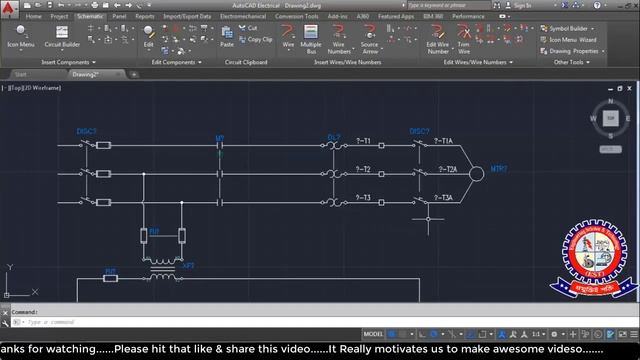Open the WCS dropdown under ViewCube
This screenshot has width=640, height=360.
point(611,149)
